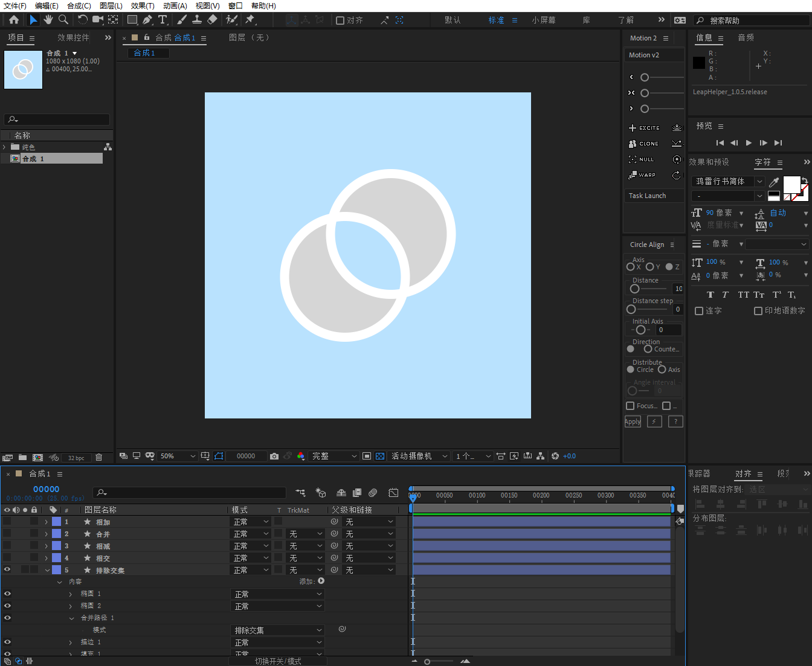Select the Selection arrow tool
This screenshot has width=812, height=666.
click(33, 20)
